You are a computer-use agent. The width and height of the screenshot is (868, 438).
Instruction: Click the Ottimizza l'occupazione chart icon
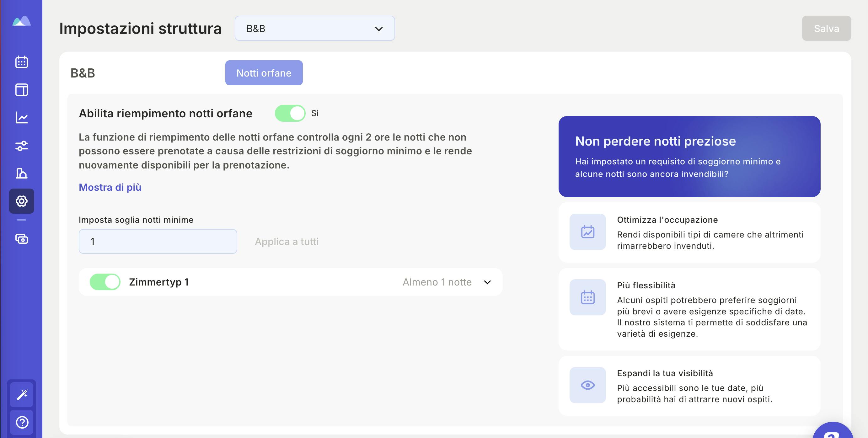pos(588,232)
